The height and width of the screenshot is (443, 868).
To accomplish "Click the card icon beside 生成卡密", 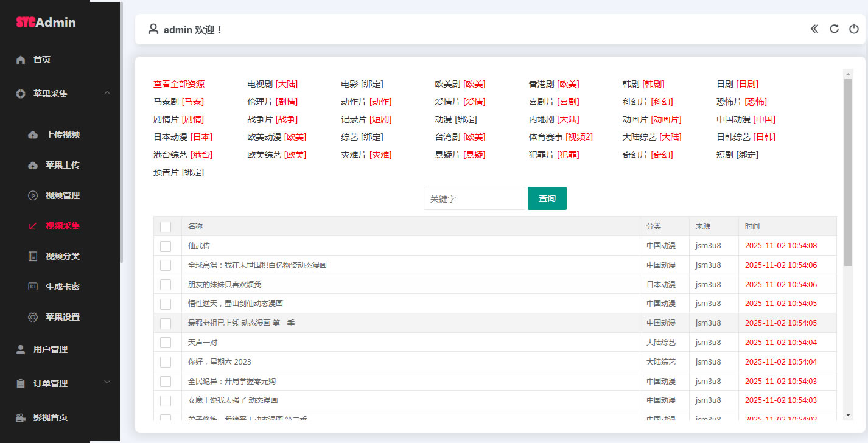I will tap(33, 287).
